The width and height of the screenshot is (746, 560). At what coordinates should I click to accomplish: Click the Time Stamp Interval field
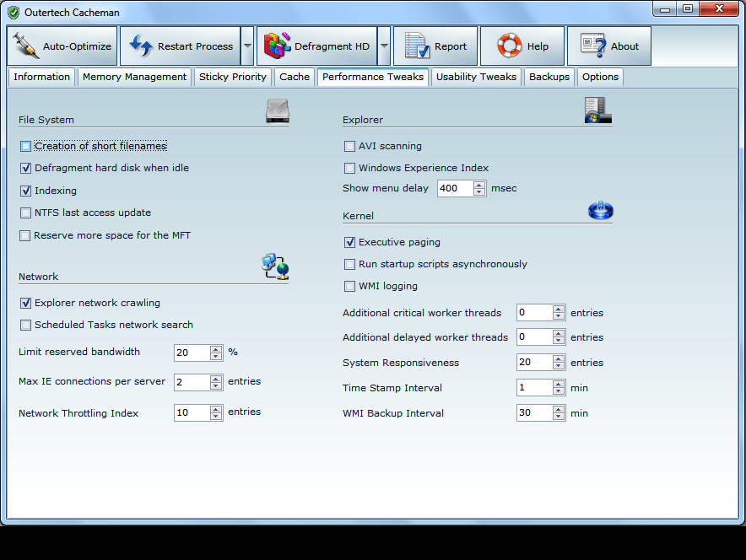pyautogui.click(x=535, y=388)
